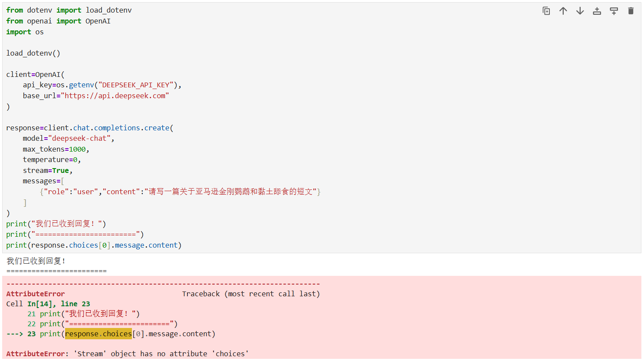
Task: Click the highlighted response.choices in traceback
Action: pos(99,334)
